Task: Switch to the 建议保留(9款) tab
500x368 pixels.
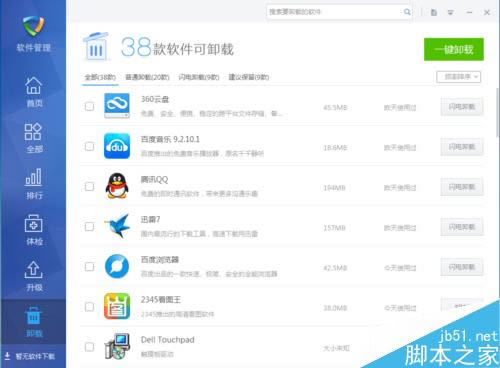Action: [249, 77]
